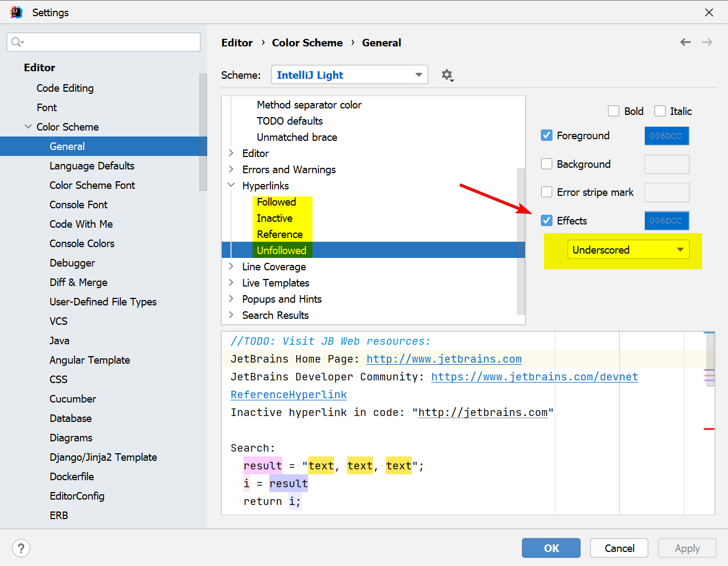Click the empty Error stripe mark swatch

pyautogui.click(x=666, y=192)
